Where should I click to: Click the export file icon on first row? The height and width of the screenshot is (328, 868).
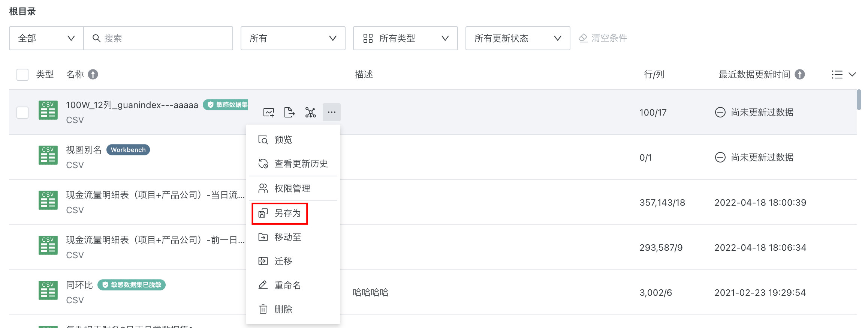point(289,112)
